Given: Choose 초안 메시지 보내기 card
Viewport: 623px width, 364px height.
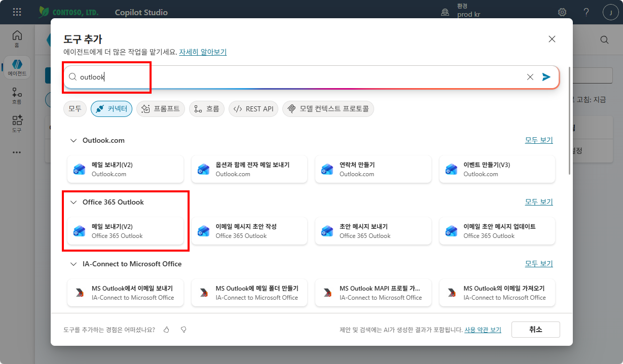Looking at the screenshot, I should 373,231.
